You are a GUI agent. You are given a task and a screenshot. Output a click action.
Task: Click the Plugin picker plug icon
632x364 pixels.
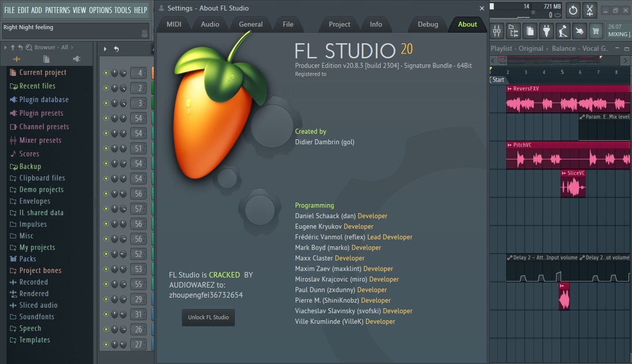(x=547, y=31)
